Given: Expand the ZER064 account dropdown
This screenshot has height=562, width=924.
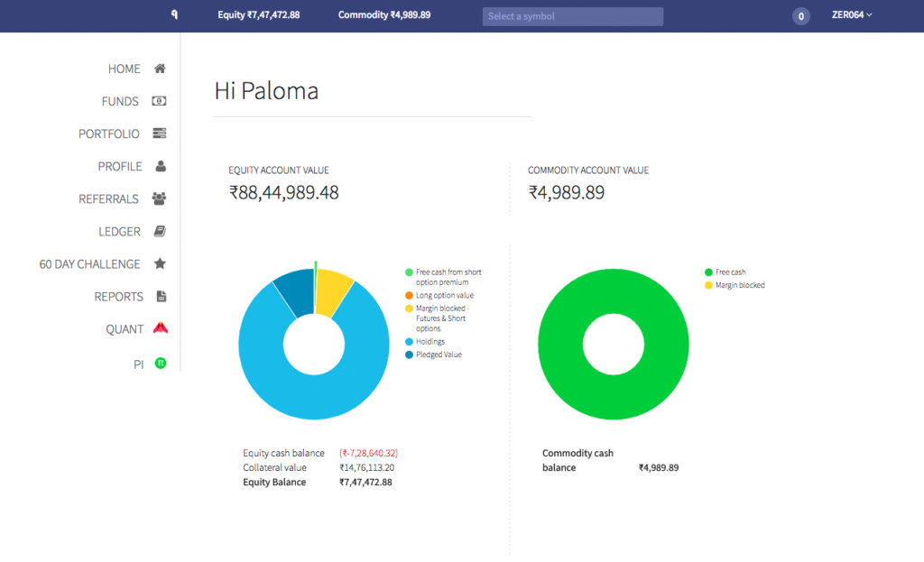Looking at the screenshot, I should 851,15.
